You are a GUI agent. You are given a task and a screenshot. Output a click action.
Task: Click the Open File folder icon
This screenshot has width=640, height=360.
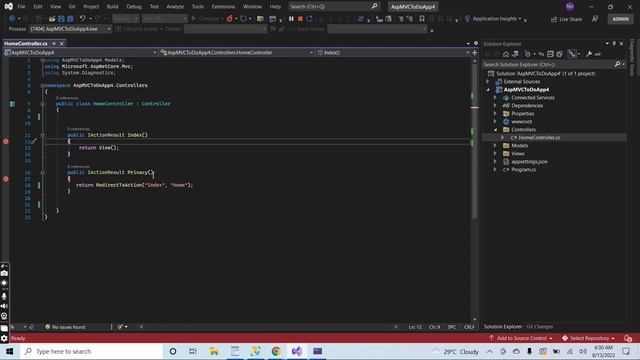[52, 19]
